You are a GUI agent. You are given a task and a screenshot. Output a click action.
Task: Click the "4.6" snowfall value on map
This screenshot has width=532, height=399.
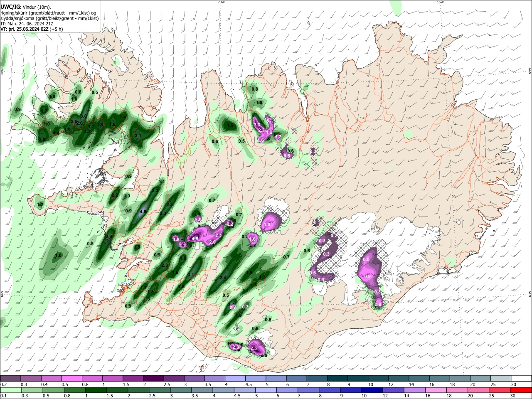click(x=195, y=239)
